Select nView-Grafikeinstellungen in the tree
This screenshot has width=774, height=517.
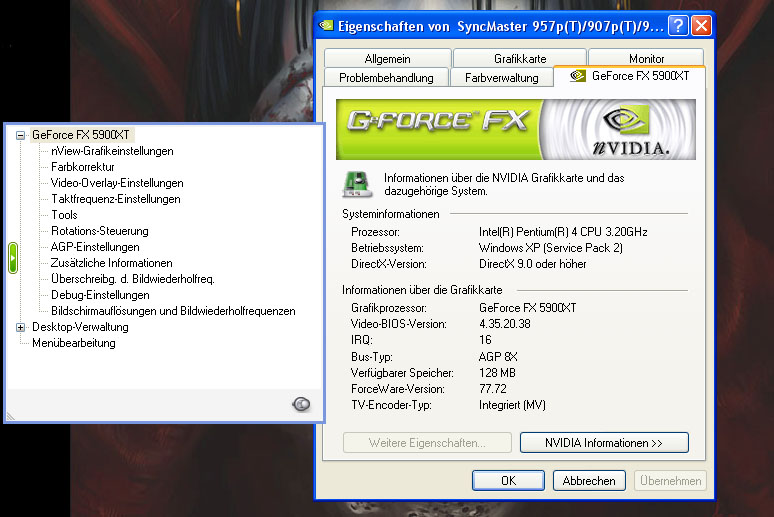[x=112, y=151]
